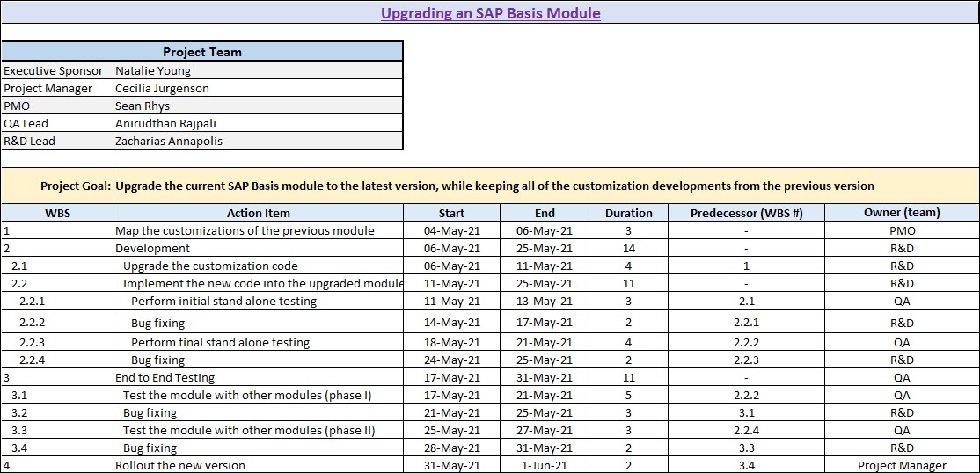Viewport: 980px width, 473px height.
Task: Select the 24-May-21 start date cell
Action: [452, 360]
